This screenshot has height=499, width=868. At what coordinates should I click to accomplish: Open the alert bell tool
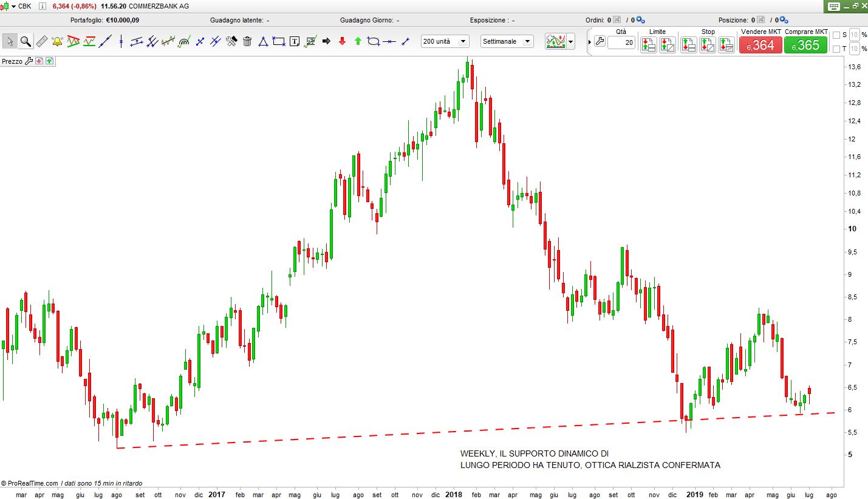tap(58, 41)
